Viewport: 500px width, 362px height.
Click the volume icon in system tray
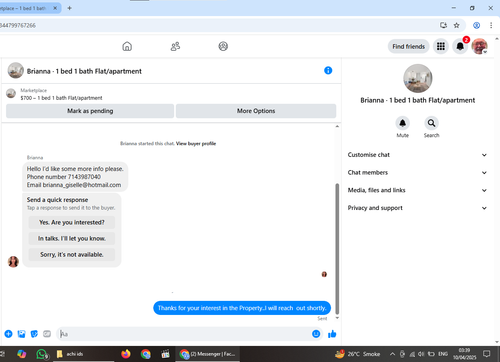(x=421, y=354)
